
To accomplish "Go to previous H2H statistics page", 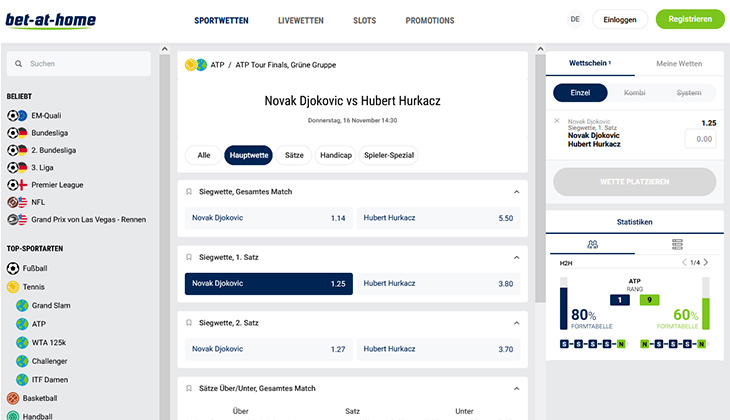I will tap(684, 263).
